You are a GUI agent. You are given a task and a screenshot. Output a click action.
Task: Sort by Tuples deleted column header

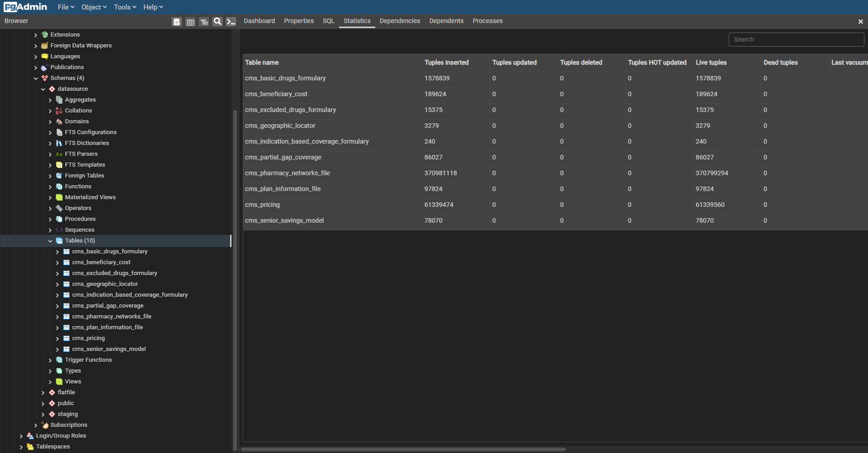pyautogui.click(x=592, y=63)
